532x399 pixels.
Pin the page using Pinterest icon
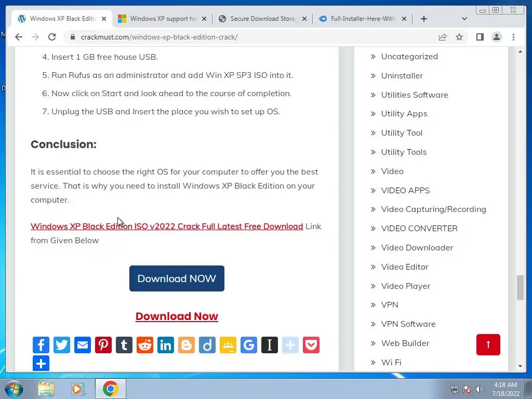[x=103, y=345]
